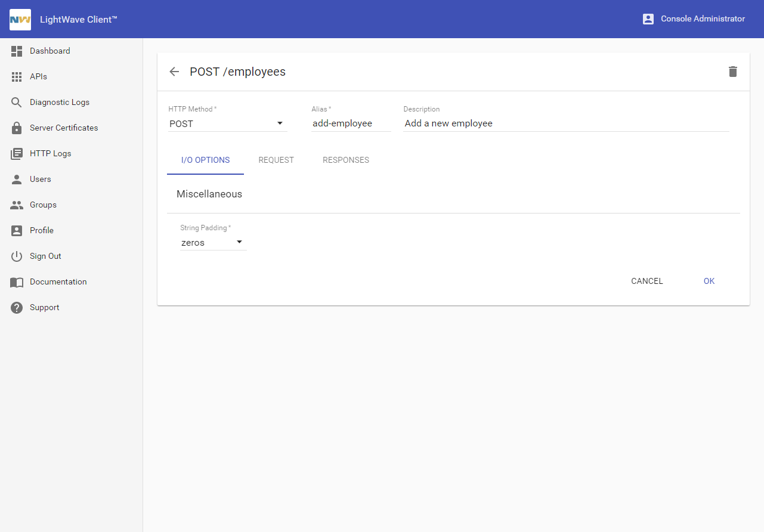This screenshot has height=532, width=764.
Task: Click the Server Certificates lock icon
Action: [17, 128]
